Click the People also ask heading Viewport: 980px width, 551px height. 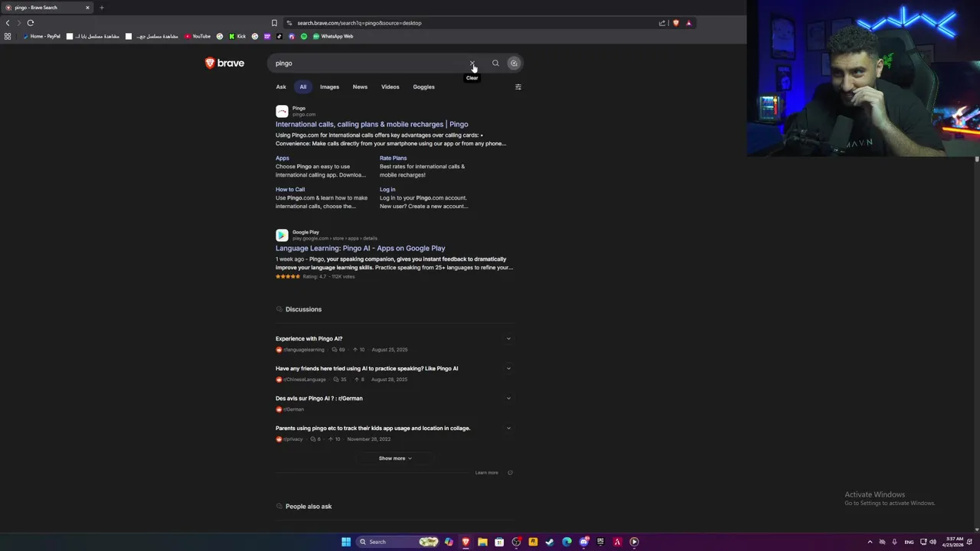309,507
